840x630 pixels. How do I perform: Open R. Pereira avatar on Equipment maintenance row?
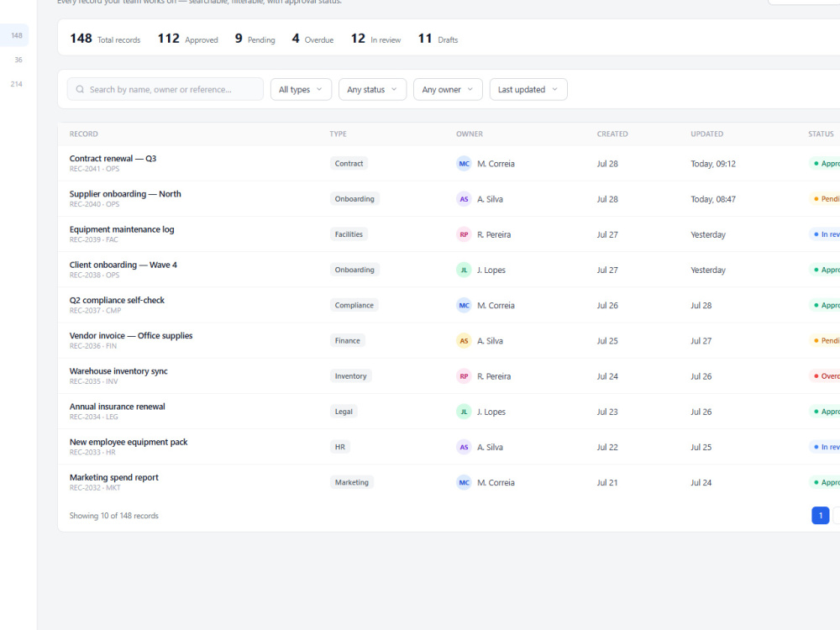464,234
